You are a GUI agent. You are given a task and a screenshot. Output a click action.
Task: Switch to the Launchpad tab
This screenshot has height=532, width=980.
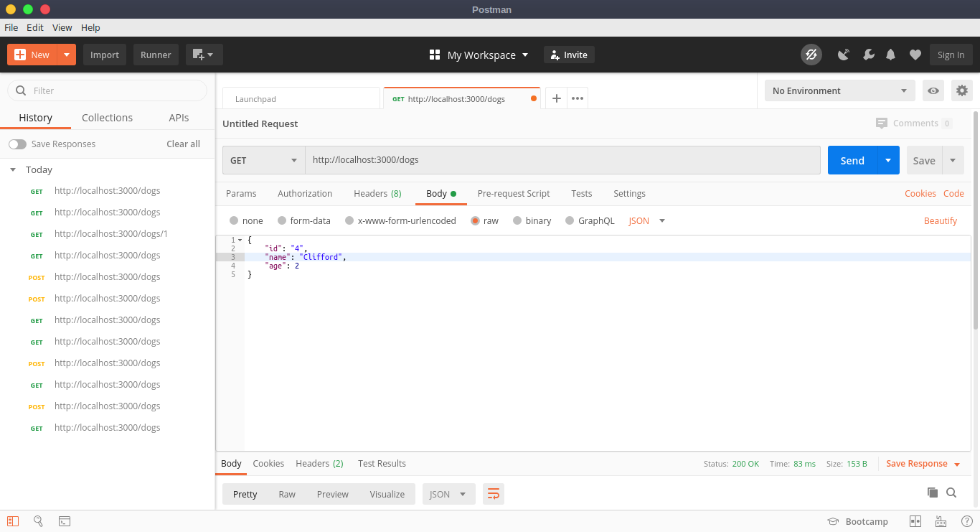pos(301,98)
